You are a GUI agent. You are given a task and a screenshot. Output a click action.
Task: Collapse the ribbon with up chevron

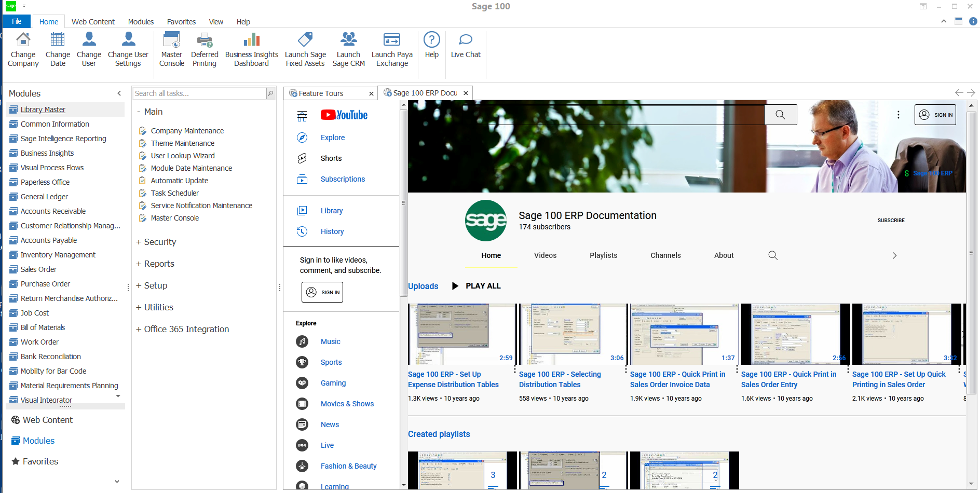944,21
